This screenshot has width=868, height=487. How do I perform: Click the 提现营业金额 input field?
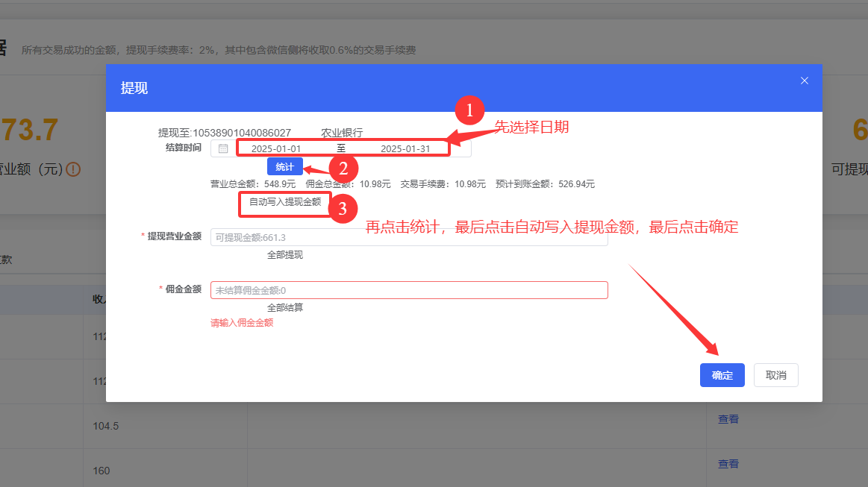(409, 236)
